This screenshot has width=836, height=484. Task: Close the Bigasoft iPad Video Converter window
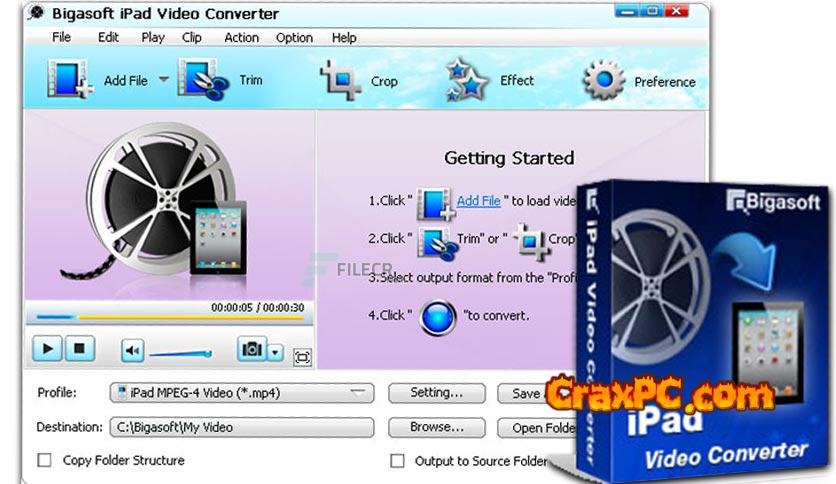point(676,11)
